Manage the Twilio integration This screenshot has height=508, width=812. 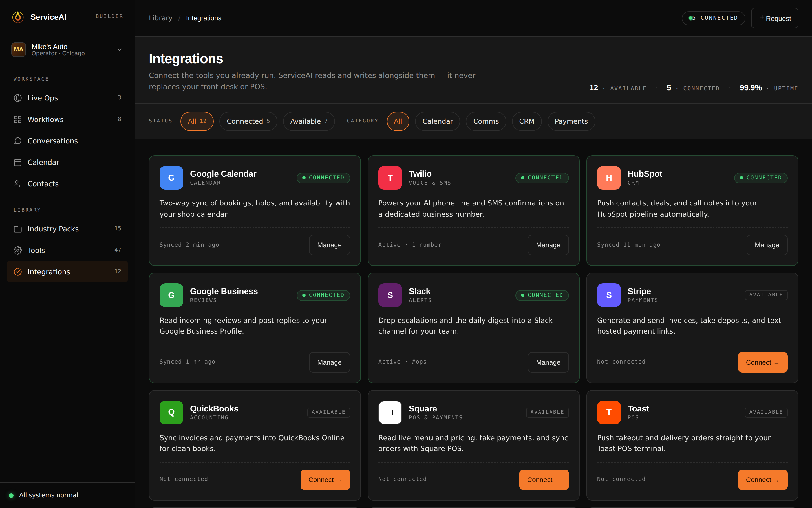(548, 245)
